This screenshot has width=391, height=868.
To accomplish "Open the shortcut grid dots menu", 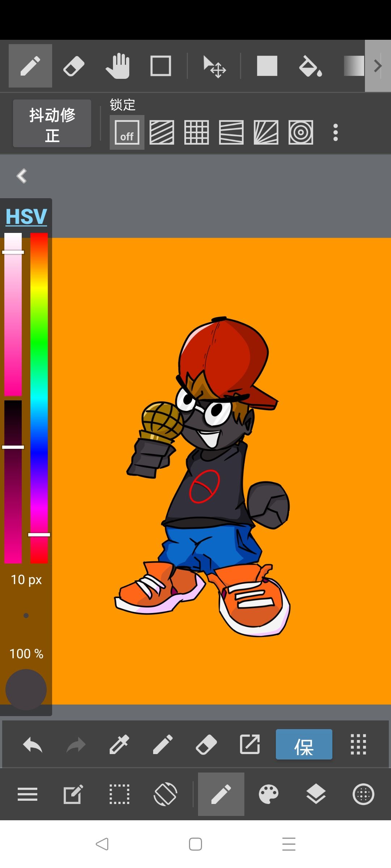I will click(x=358, y=744).
